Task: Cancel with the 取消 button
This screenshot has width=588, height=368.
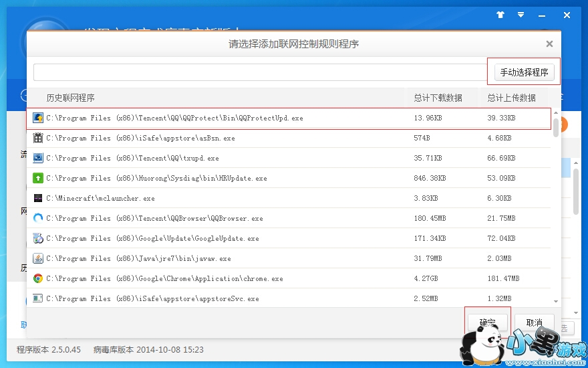Action: pos(535,323)
